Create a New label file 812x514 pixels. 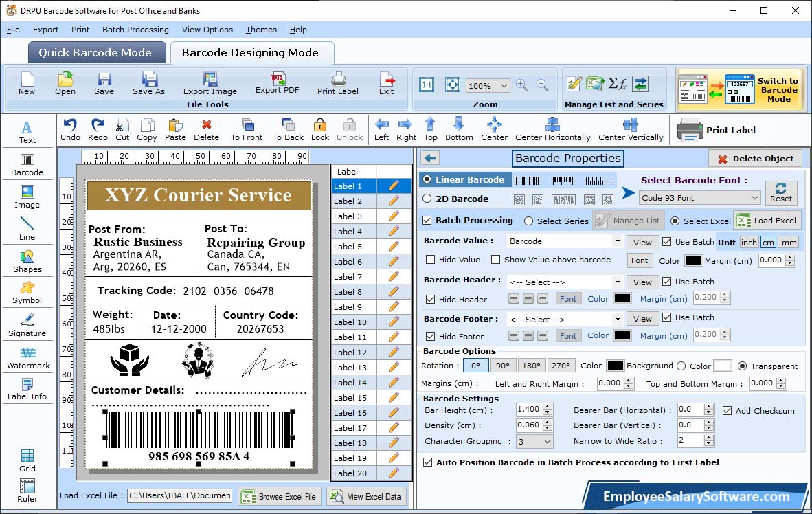(26, 84)
